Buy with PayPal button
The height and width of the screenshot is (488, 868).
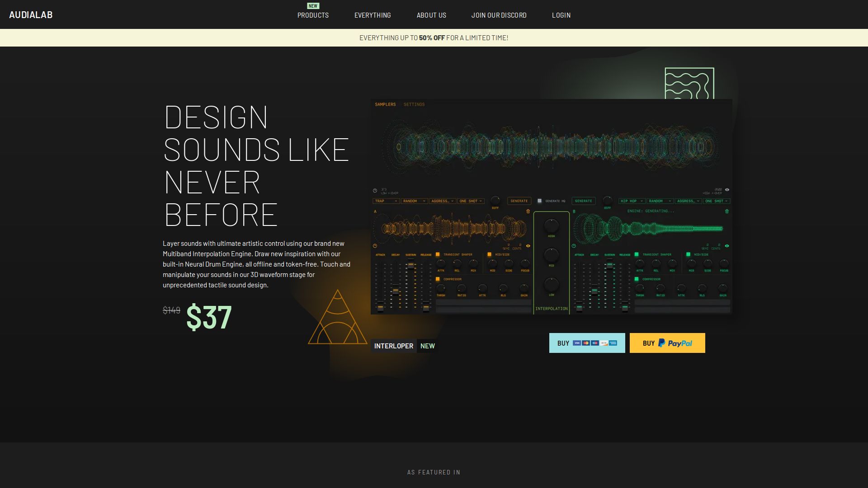click(x=667, y=343)
